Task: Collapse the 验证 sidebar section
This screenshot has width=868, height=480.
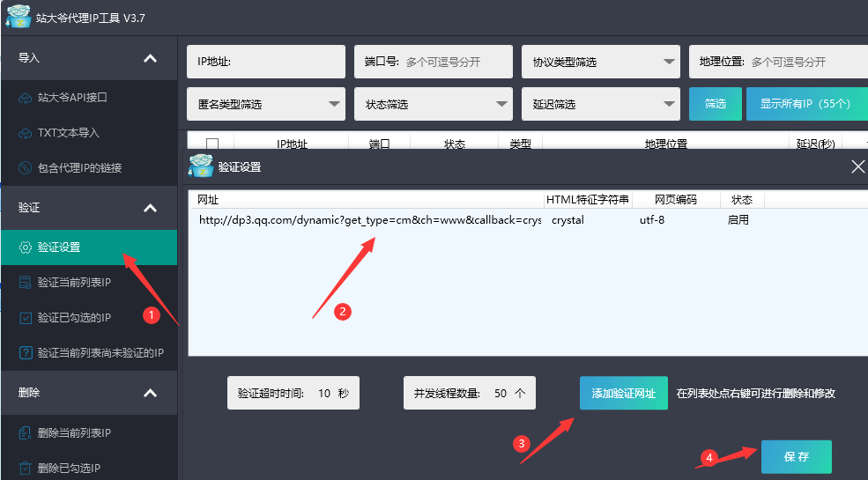Action: (x=150, y=208)
